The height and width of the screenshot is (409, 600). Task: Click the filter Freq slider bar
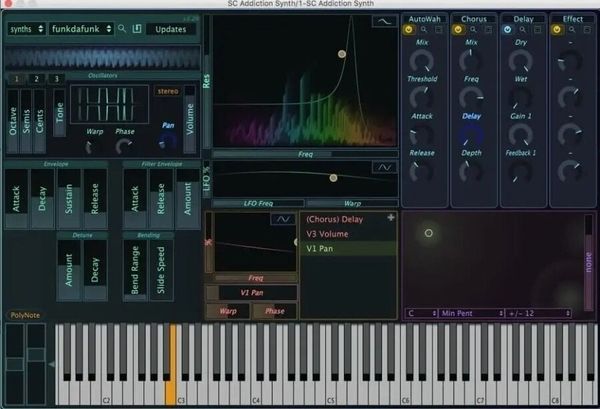tap(305, 154)
